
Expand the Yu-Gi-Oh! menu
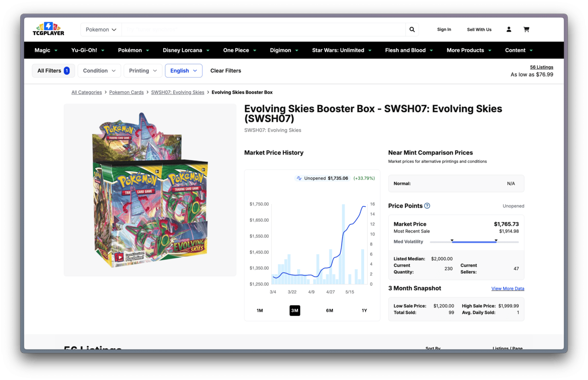click(88, 50)
